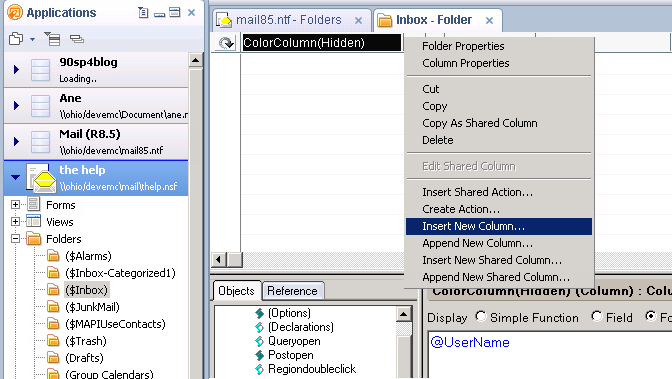
Task: Select Simple Function display option
Action: pyautogui.click(x=480, y=317)
